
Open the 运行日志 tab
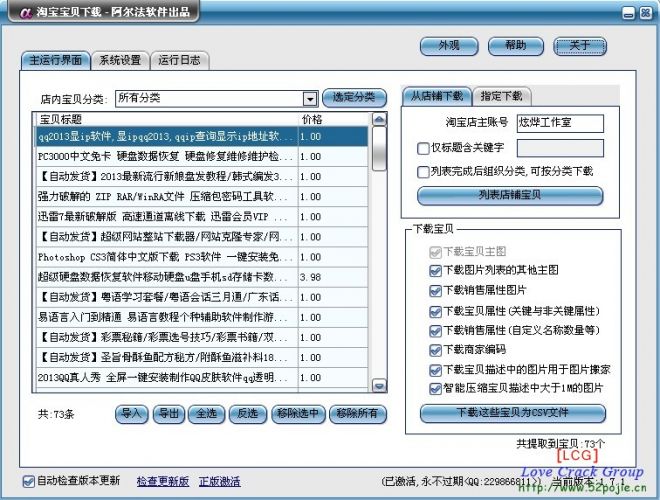pos(181,60)
